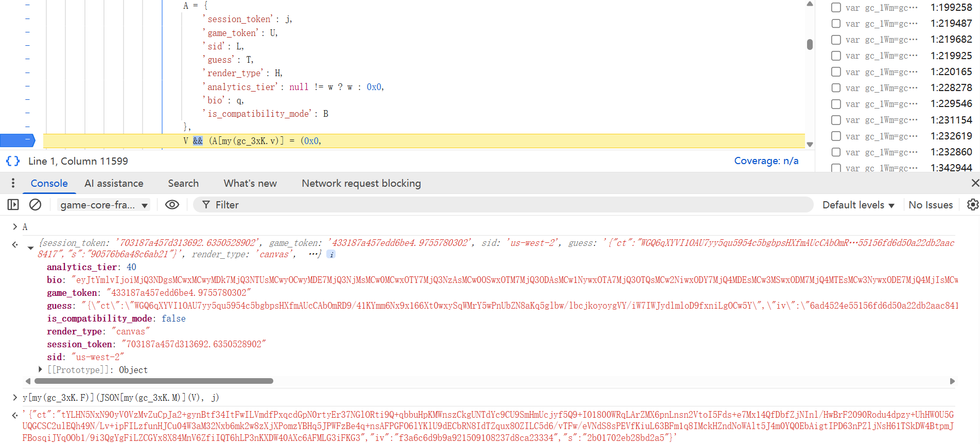The width and height of the screenshot is (980, 444).
Task: Open the game-core-fra... context dropdown
Action: [x=103, y=205]
